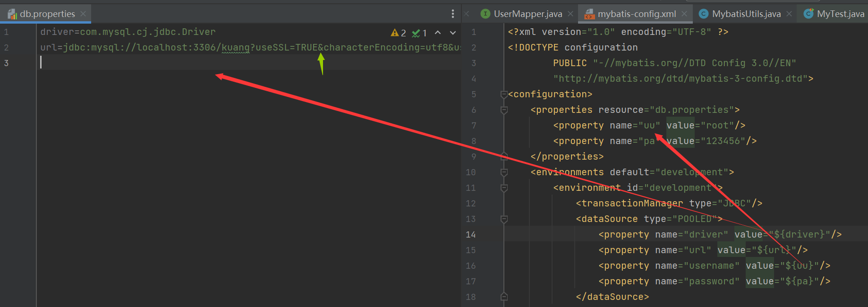
Task: Click the transactionManager type "JDBC" line
Action: (x=669, y=203)
